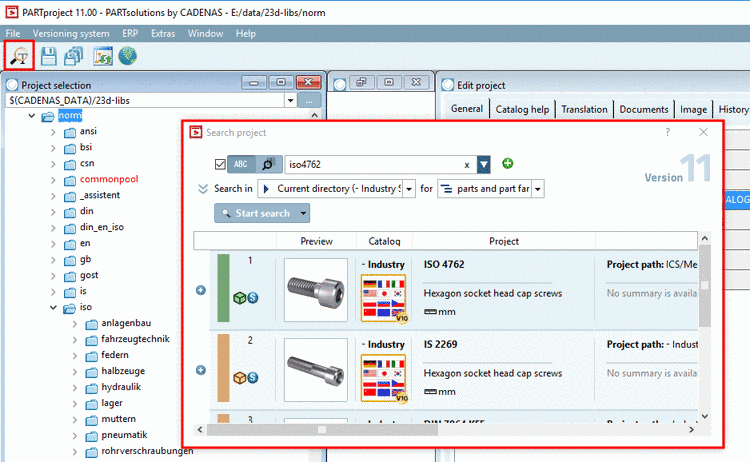750x462 pixels.
Task: Switch to the Documents tab
Action: tap(644, 109)
